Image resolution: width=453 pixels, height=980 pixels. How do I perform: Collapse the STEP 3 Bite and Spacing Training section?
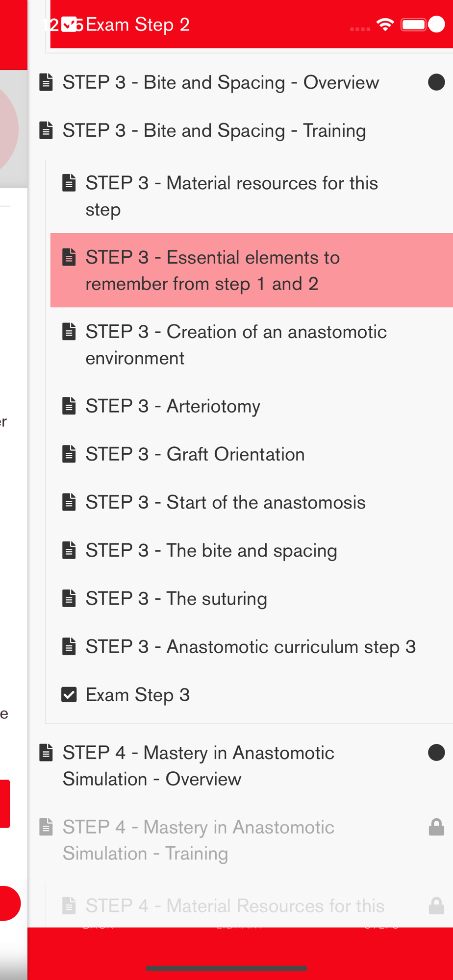point(240,131)
